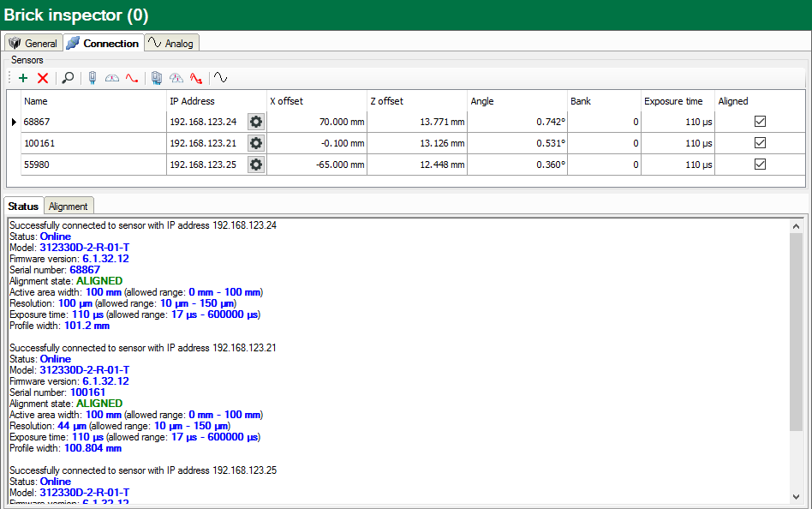Click the scroll down arrow in status log

(797, 496)
